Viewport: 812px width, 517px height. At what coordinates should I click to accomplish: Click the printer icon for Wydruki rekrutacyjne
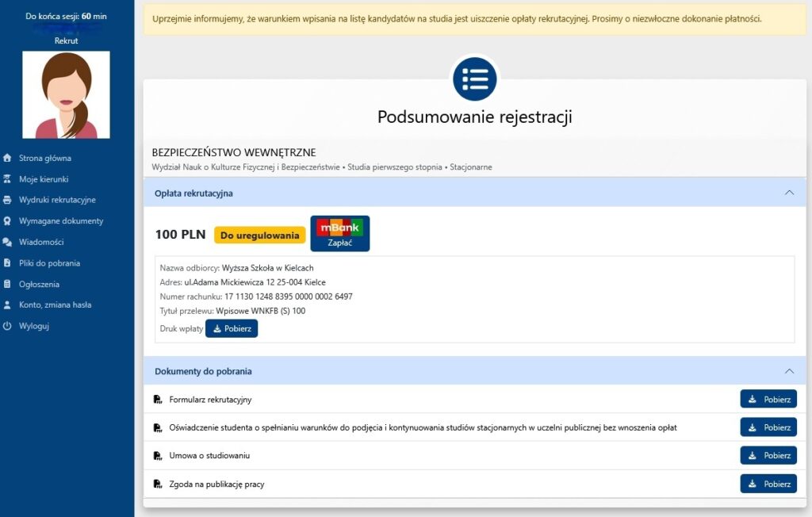point(7,200)
